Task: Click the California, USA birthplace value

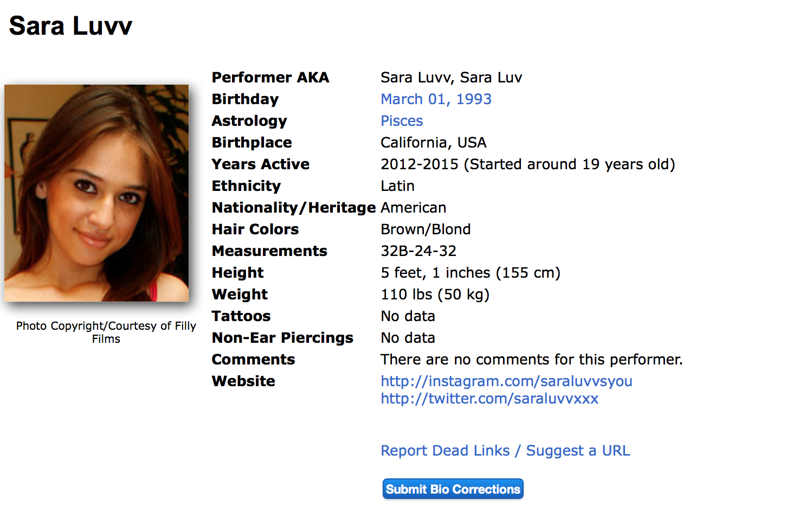Action: click(434, 143)
